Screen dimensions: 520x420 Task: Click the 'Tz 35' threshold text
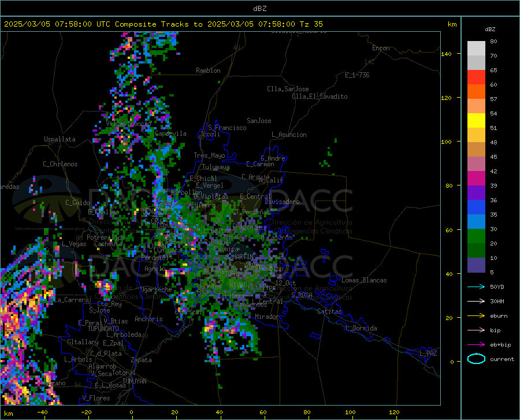[x=311, y=24]
